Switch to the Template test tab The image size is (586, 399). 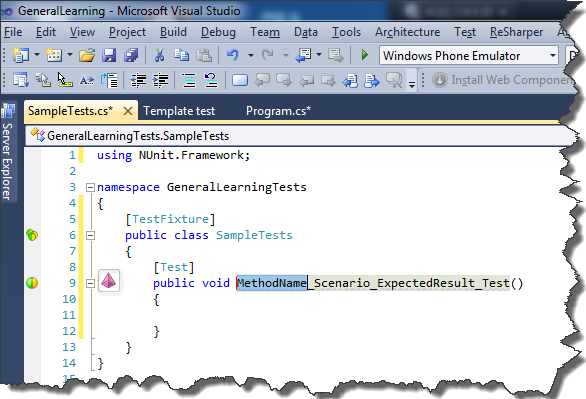(179, 111)
